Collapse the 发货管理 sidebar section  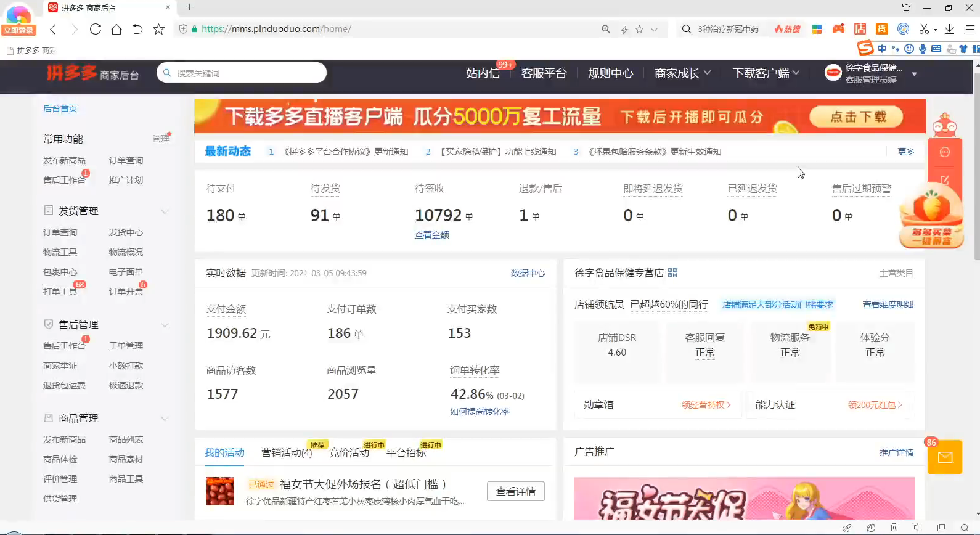click(x=165, y=211)
